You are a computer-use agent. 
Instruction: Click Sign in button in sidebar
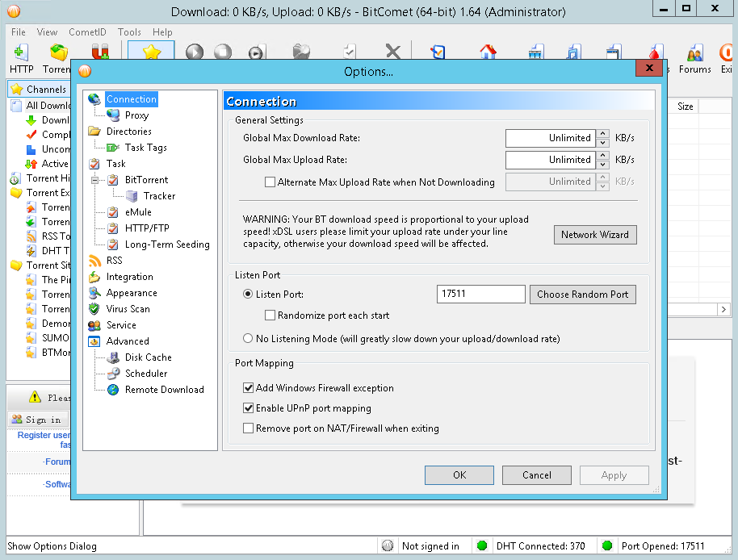[x=38, y=419]
